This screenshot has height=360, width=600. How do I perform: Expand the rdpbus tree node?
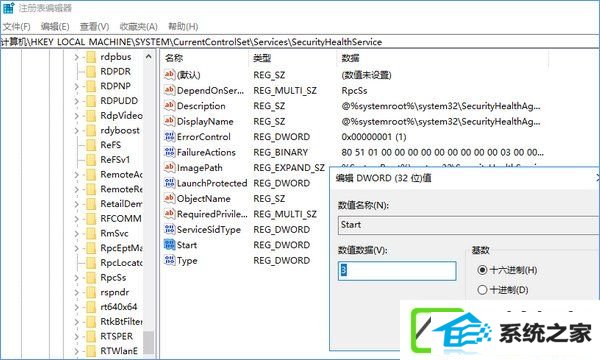pos(77,57)
